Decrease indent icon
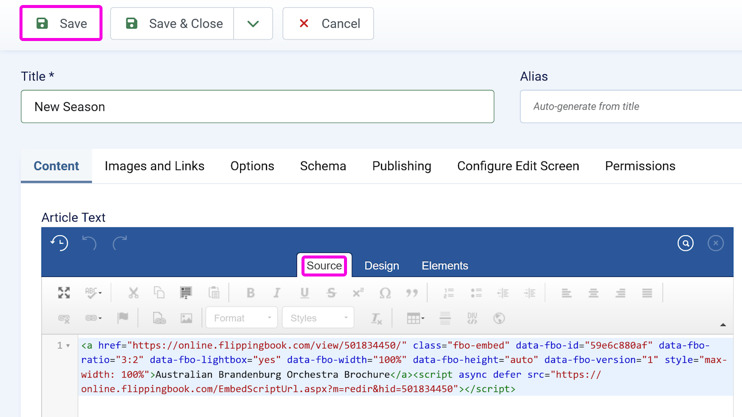This screenshot has width=742, height=417. [x=503, y=293]
